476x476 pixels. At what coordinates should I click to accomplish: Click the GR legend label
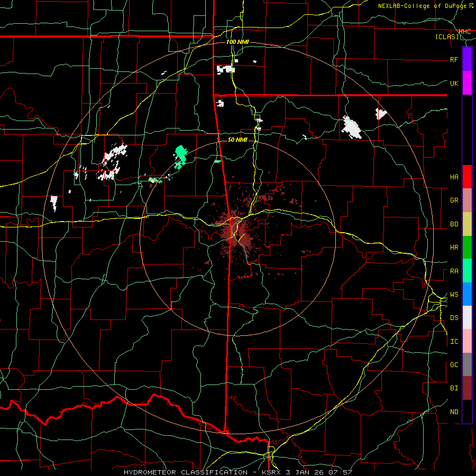pos(454,200)
